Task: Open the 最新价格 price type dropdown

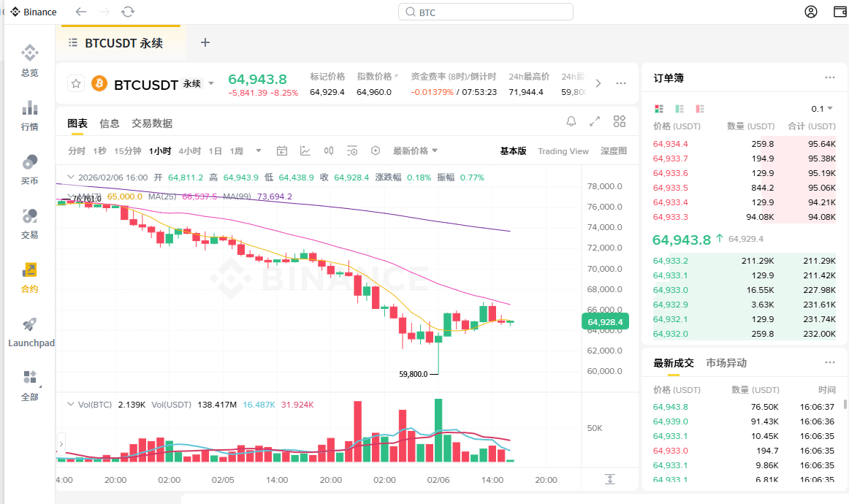Action: click(x=415, y=151)
